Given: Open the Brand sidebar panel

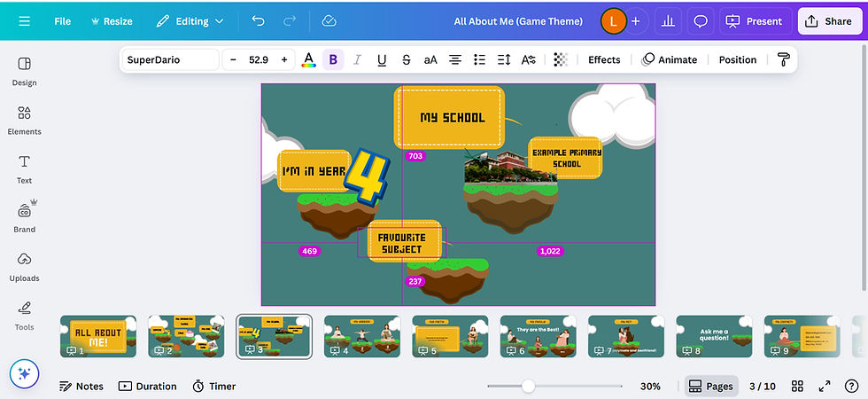Looking at the screenshot, I should click(25, 216).
